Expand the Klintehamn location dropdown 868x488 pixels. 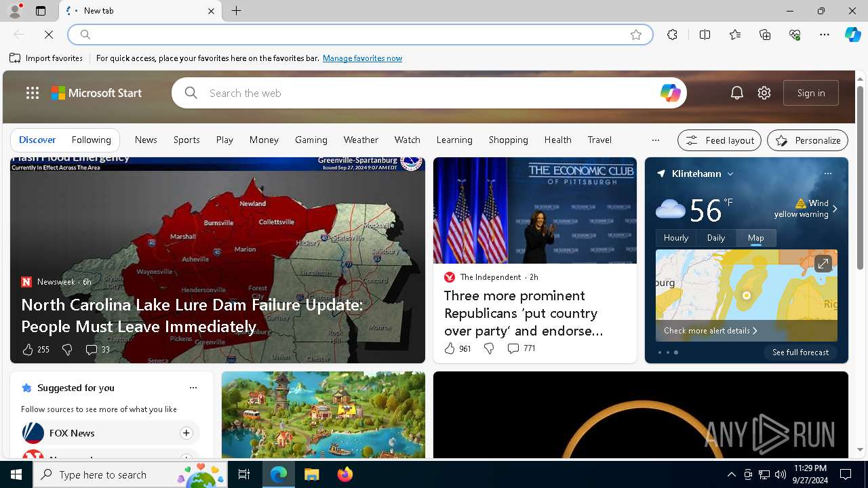click(x=730, y=174)
